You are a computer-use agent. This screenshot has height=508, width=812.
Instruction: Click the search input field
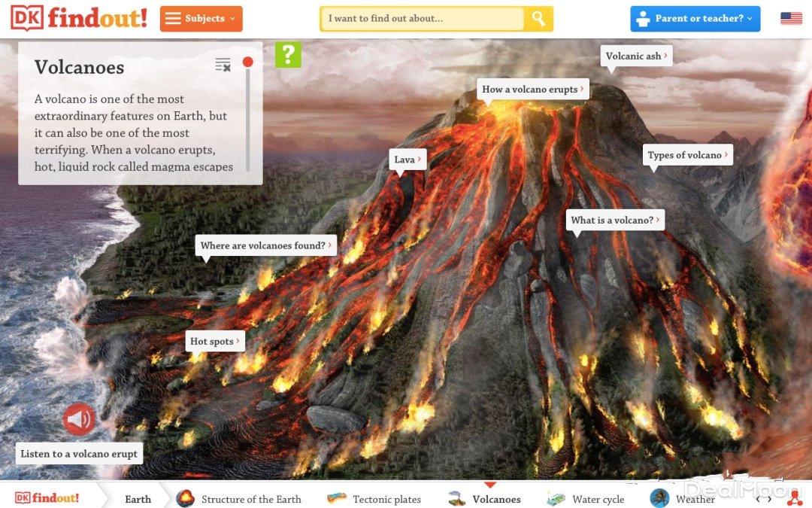pos(422,19)
